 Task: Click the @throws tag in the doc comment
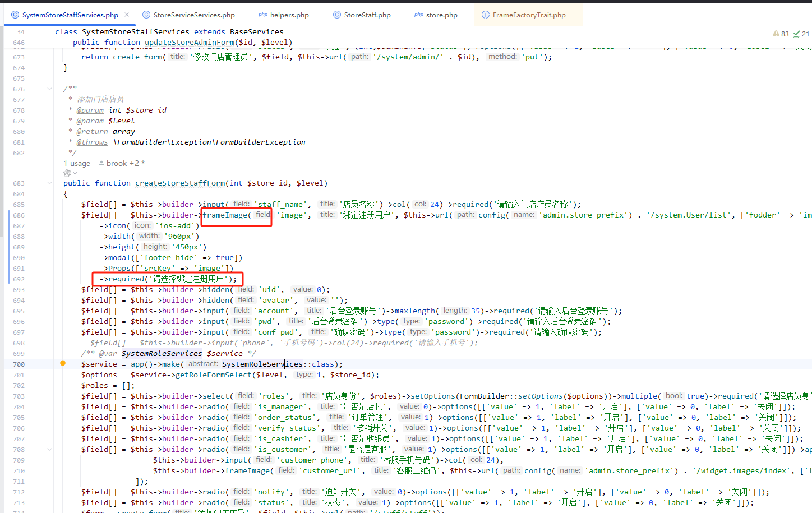tap(93, 142)
